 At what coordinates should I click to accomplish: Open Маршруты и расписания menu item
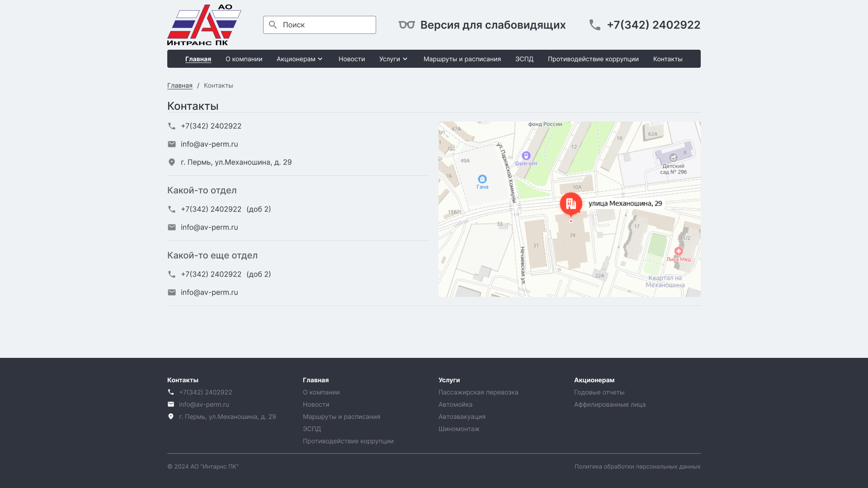pyautogui.click(x=462, y=59)
